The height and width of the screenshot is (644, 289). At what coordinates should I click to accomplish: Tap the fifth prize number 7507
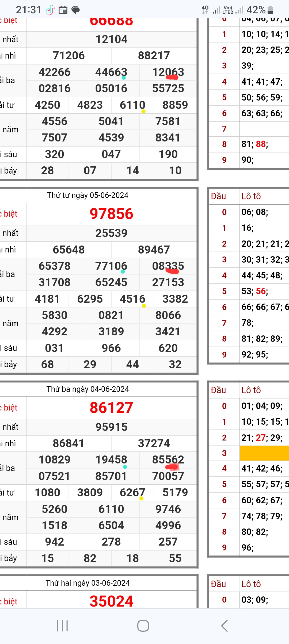pos(55,138)
